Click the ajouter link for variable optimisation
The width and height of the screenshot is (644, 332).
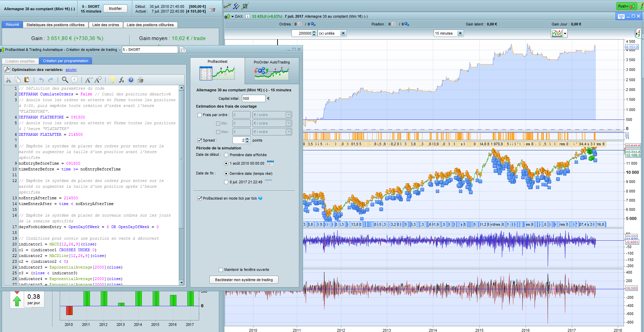coord(71,70)
